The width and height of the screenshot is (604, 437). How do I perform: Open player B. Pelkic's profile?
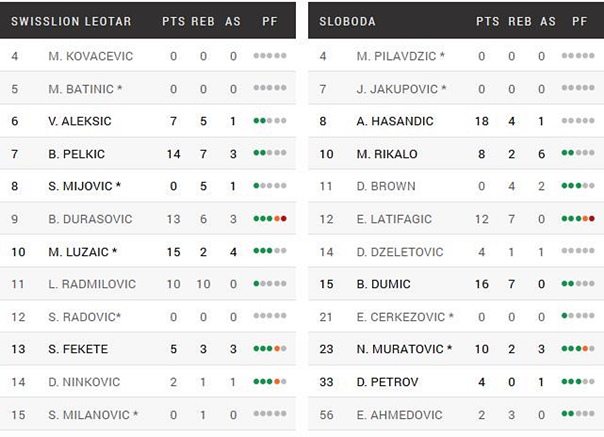pos(76,154)
